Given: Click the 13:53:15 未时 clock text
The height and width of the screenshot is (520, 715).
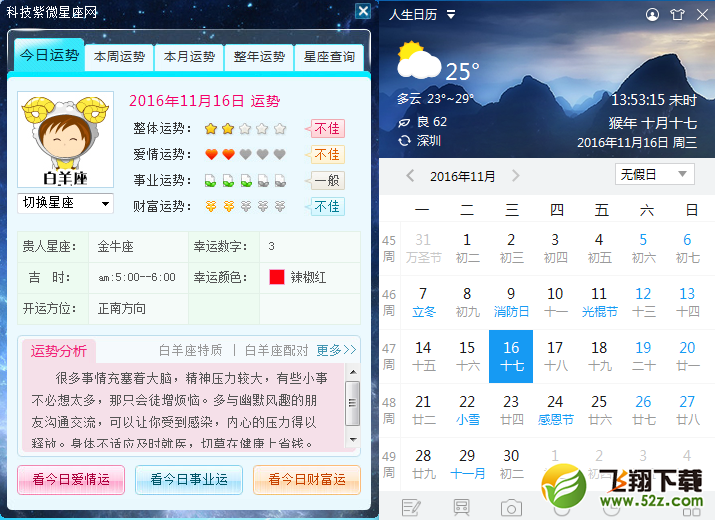Looking at the screenshot, I should (653, 100).
